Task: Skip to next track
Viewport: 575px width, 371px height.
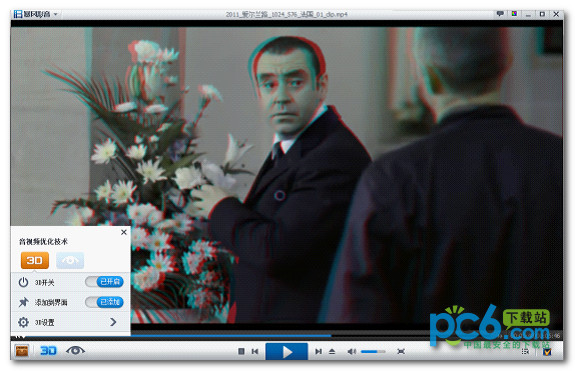Action: [318, 351]
